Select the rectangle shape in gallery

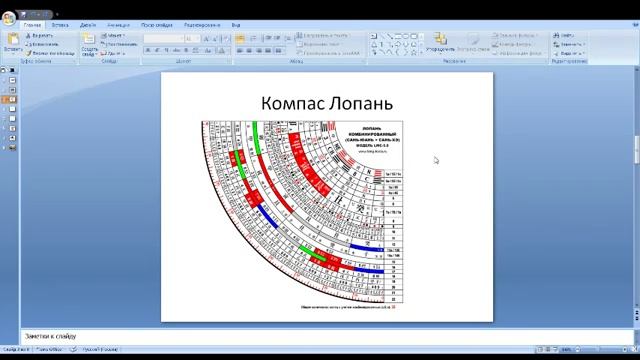click(398, 36)
